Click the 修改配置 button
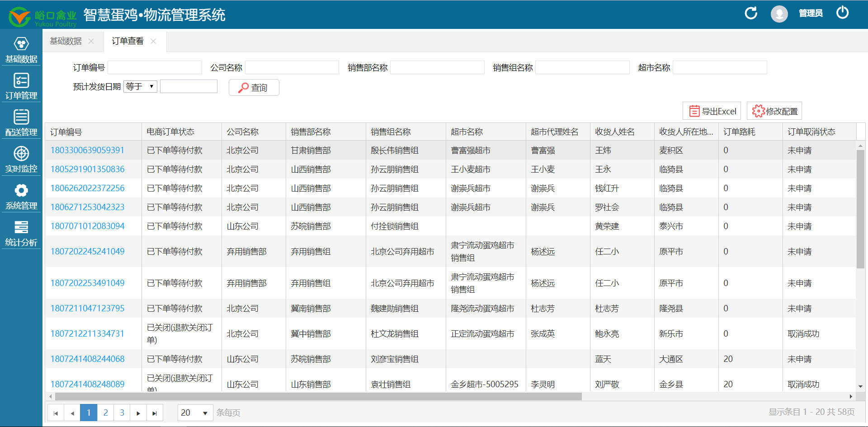The image size is (868, 427). pos(774,111)
